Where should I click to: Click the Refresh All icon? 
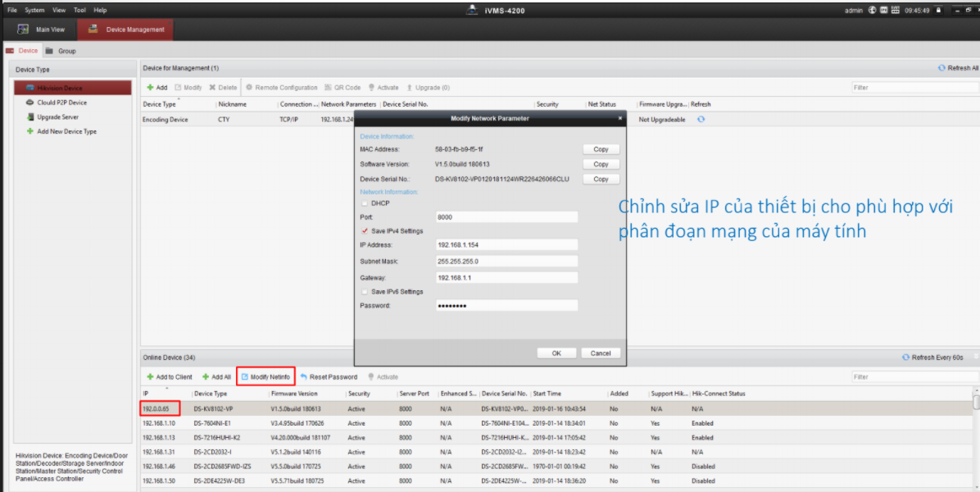click(941, 68)
